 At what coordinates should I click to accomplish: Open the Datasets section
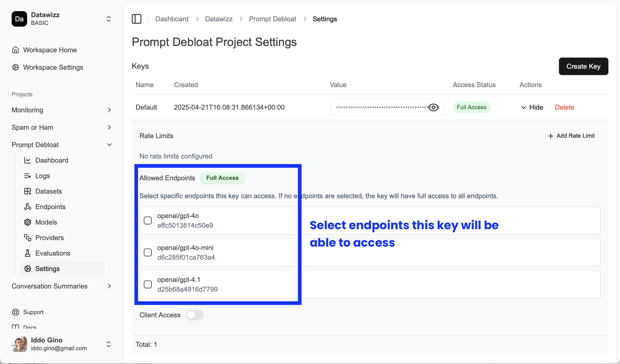48,191
